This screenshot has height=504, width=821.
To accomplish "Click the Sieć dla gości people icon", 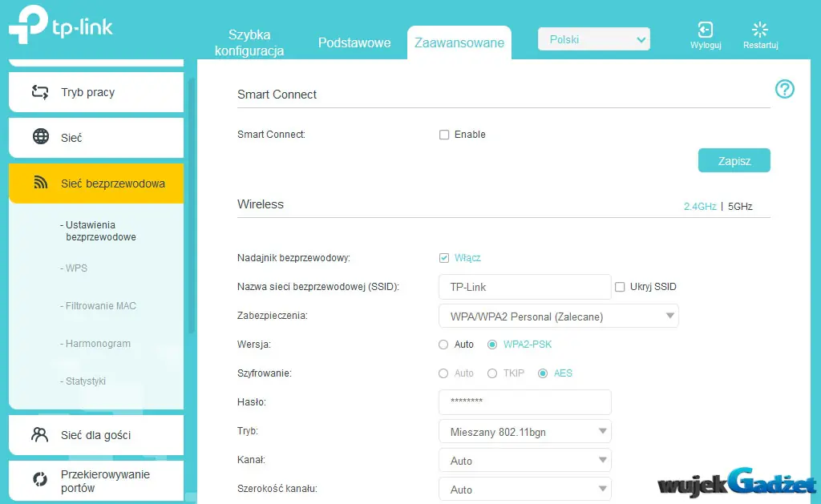I will [x=40, y=434].
